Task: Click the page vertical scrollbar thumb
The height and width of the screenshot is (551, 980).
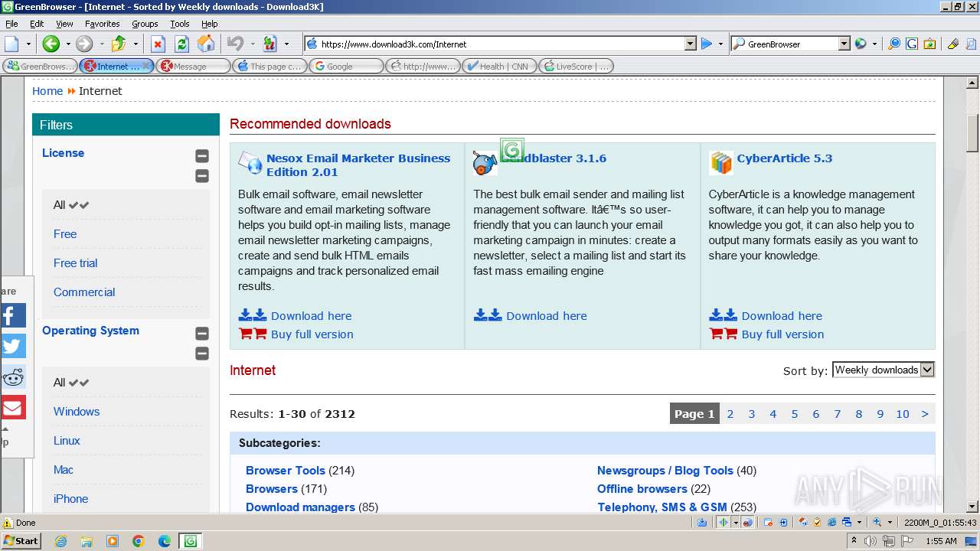Action: 972,133
